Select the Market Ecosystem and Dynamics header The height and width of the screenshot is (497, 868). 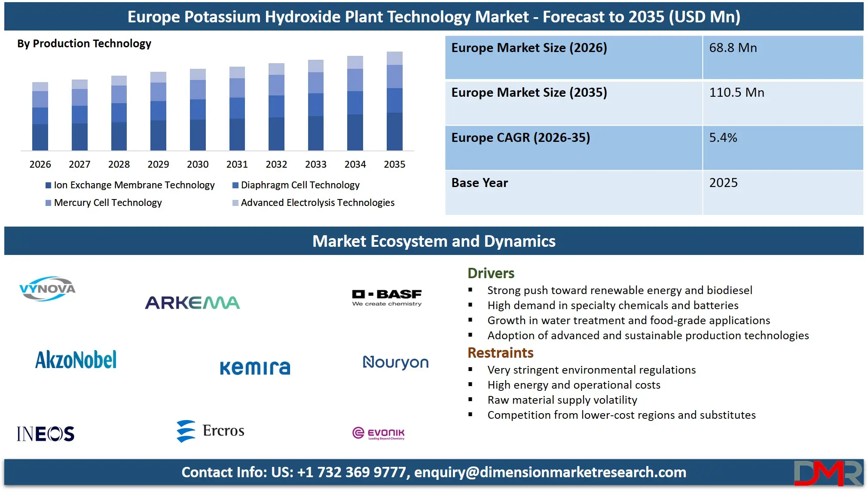point(434,241)
